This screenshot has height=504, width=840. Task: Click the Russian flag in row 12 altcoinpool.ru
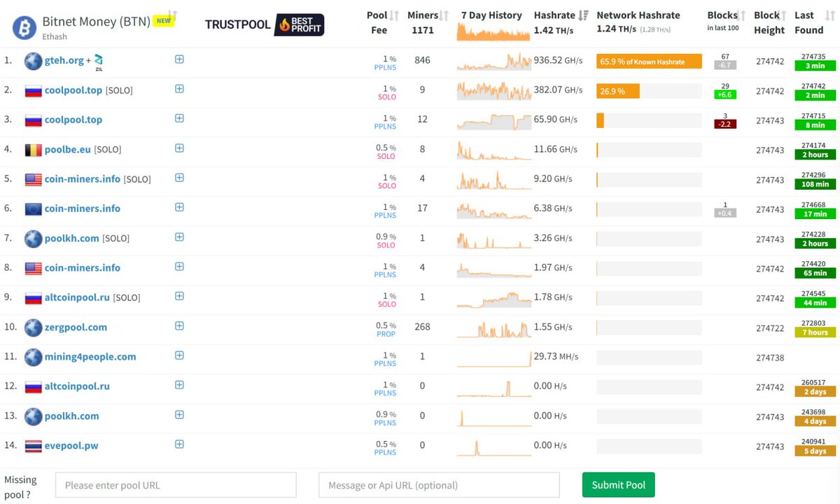(34, 386)
